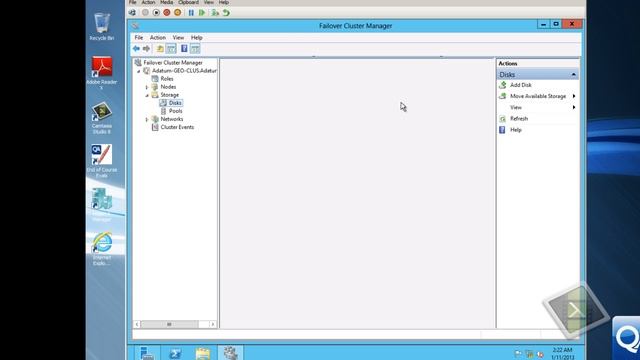Go forward with the gray arrow

point(146,49)
